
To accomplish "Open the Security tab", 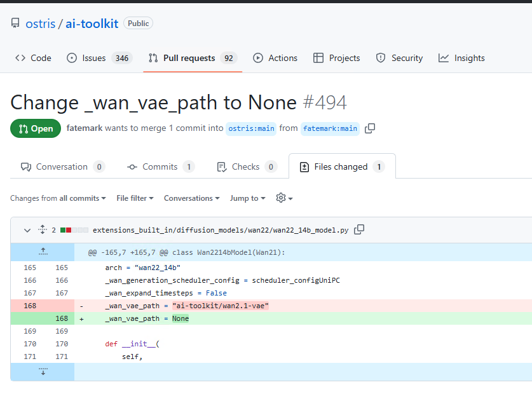I will click(399, 58).
